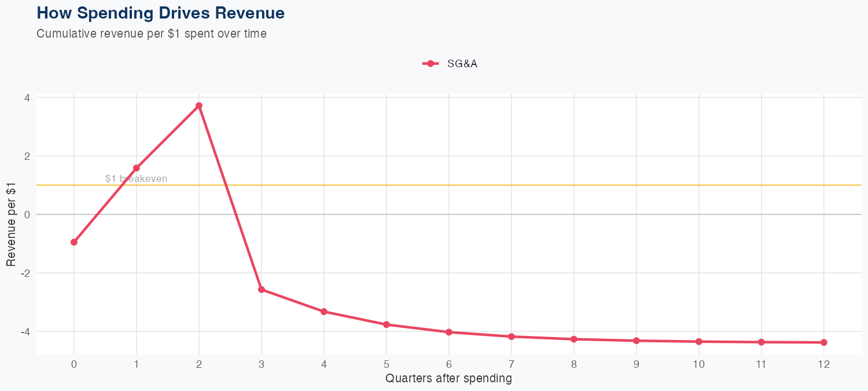
Task: Click the data point at quarter 6
Action: (449, 332)
